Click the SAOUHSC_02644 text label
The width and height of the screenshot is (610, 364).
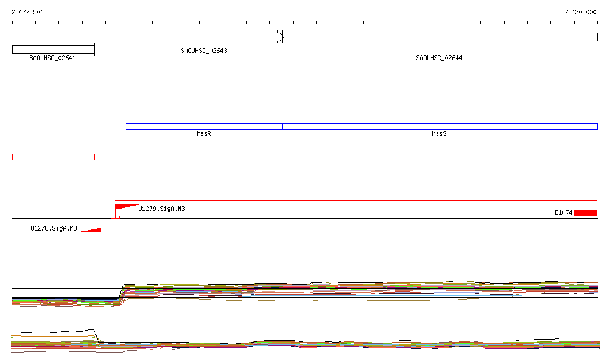coord(439,58)
